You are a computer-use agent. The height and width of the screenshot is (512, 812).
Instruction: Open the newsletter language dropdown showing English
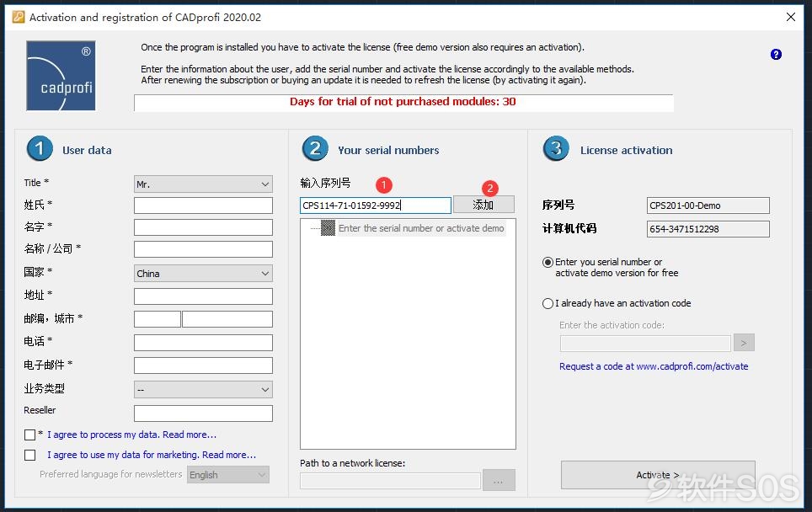pyautogui.click(x=228, y=475)
